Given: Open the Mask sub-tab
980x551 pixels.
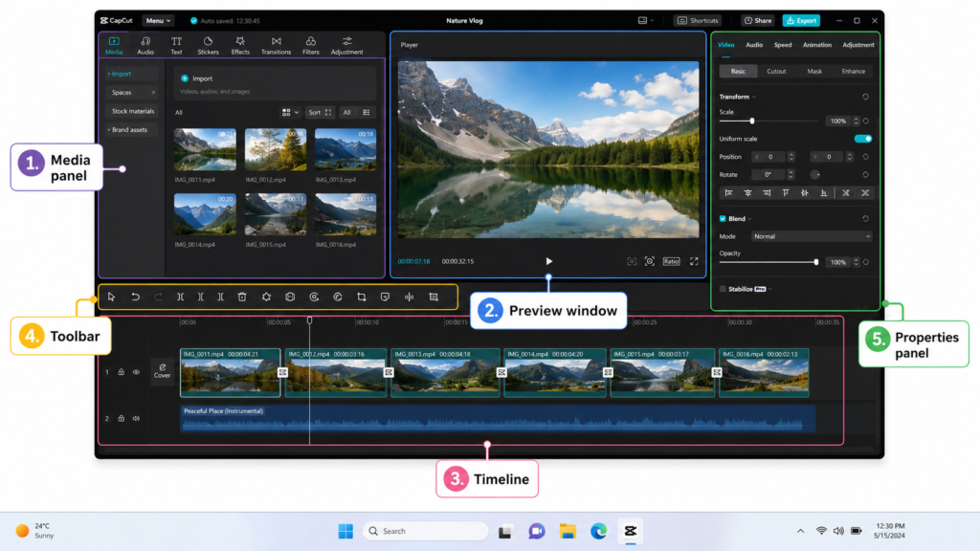Looking at the screenshot, I should [814, 71].
